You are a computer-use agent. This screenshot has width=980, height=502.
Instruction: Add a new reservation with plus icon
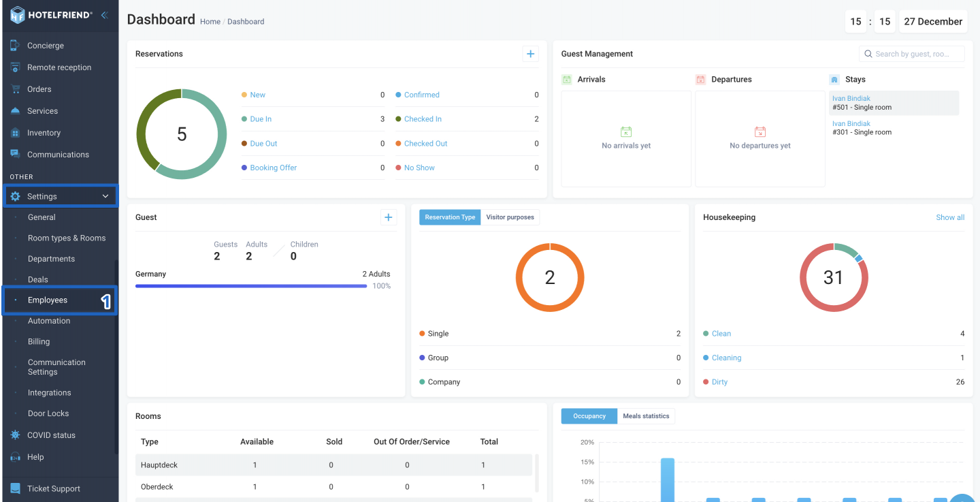[x=531, y=54]
